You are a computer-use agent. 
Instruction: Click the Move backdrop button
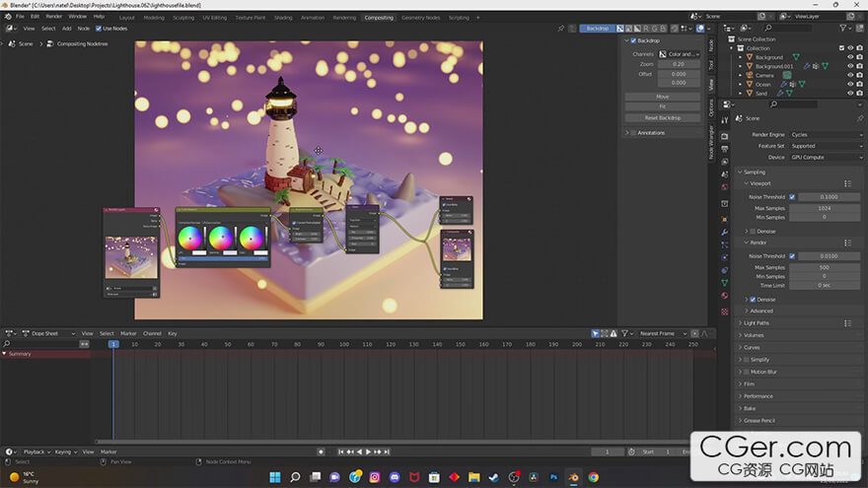663,97
